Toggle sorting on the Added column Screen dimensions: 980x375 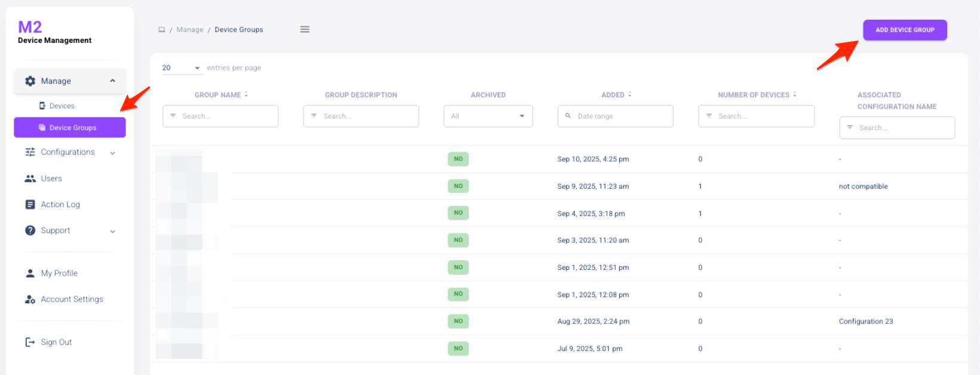pos(630,95)
